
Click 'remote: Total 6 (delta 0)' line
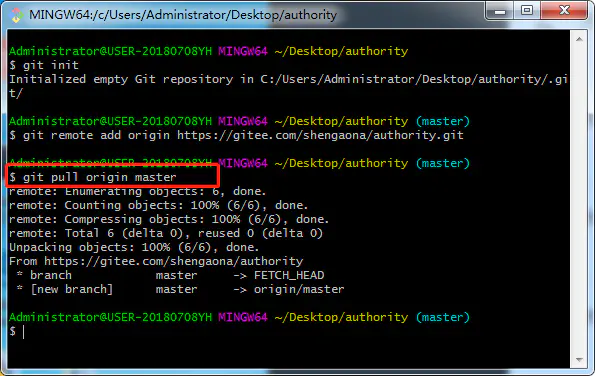coord(166,233)
